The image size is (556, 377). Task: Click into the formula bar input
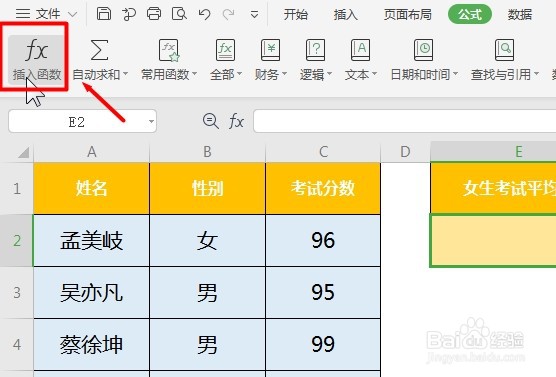tap(405, 121)
